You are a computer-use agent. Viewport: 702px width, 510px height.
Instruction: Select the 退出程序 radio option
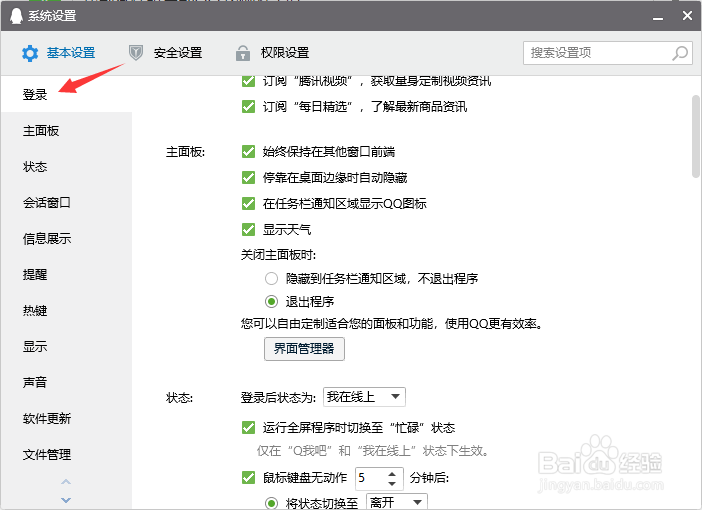click(271, 302)
